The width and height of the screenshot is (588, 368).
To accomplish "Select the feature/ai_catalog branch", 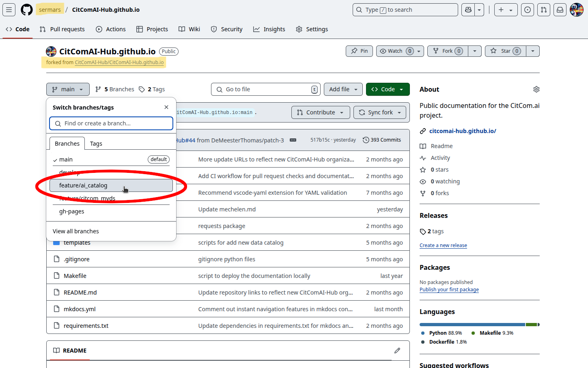I will click(x=111, y=185).
